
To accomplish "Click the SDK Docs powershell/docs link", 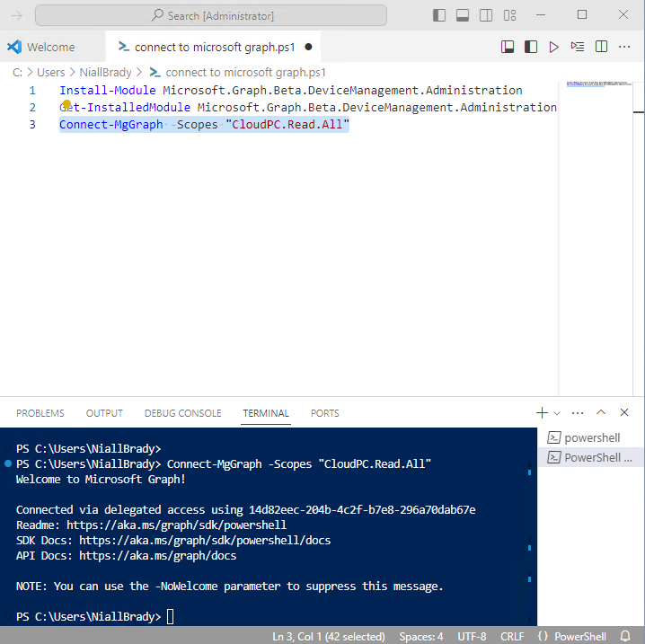I will [205, 541].
